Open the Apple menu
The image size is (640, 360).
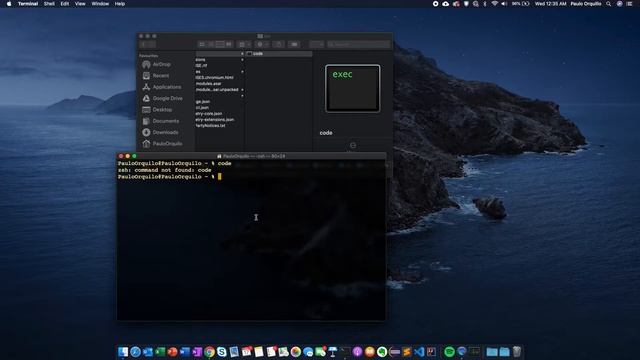[x=9, y=4]
